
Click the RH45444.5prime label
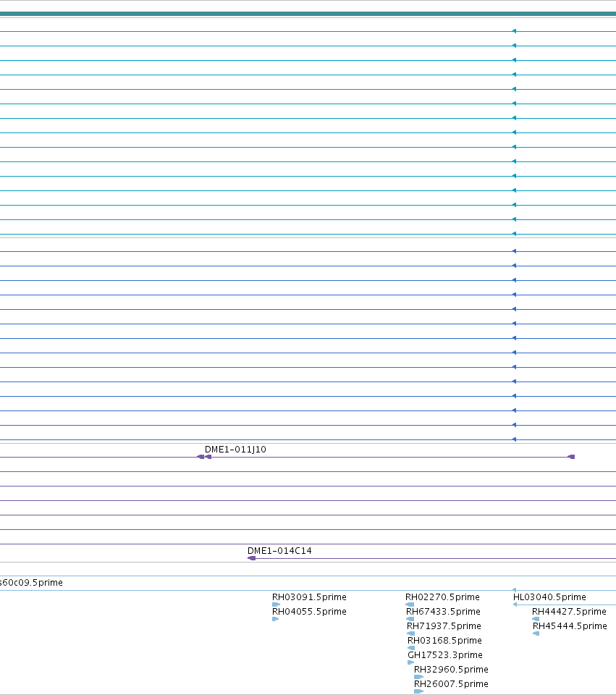click(x=570, y=626)
